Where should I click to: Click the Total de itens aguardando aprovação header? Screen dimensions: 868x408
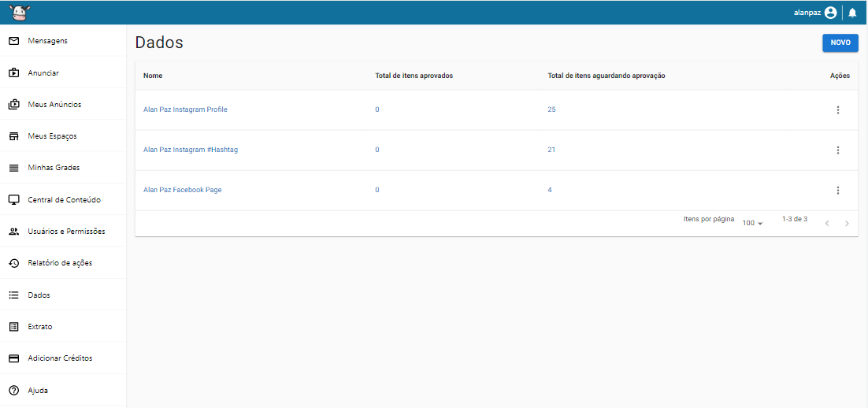(x=606, y=76)
